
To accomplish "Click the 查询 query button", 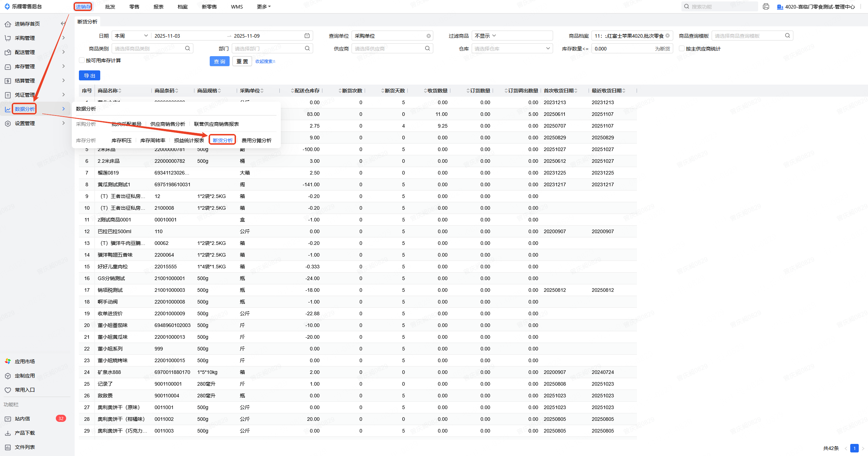I will click(x=219, y=61).
